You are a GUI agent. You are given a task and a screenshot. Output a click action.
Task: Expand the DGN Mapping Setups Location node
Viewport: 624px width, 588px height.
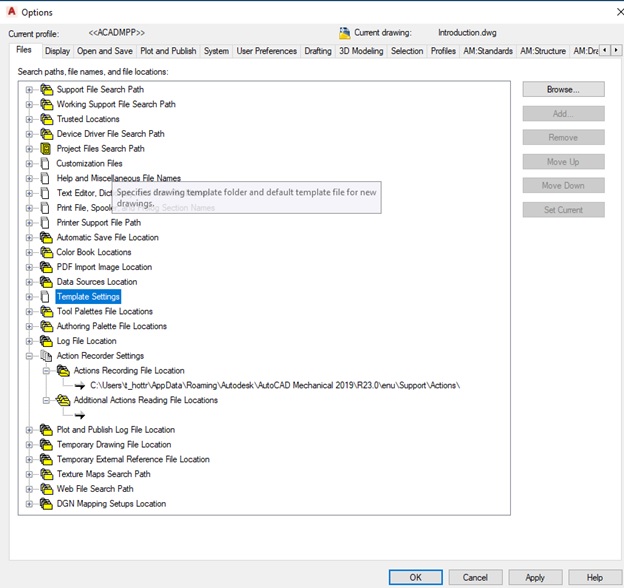tap(29, 504)
